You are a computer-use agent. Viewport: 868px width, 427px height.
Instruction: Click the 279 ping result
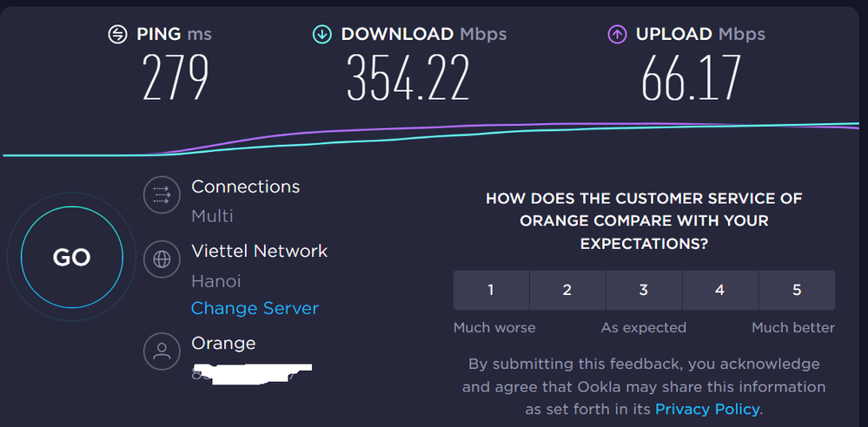tap(176, 77)
